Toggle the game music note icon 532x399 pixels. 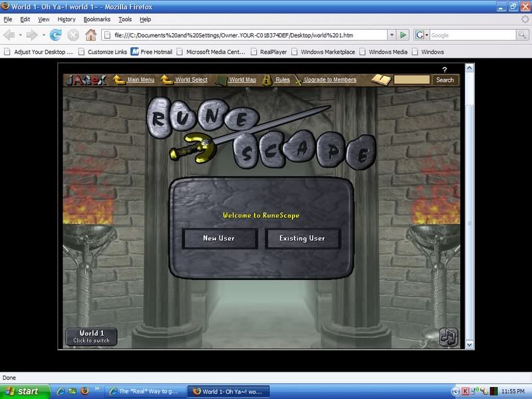449,336
